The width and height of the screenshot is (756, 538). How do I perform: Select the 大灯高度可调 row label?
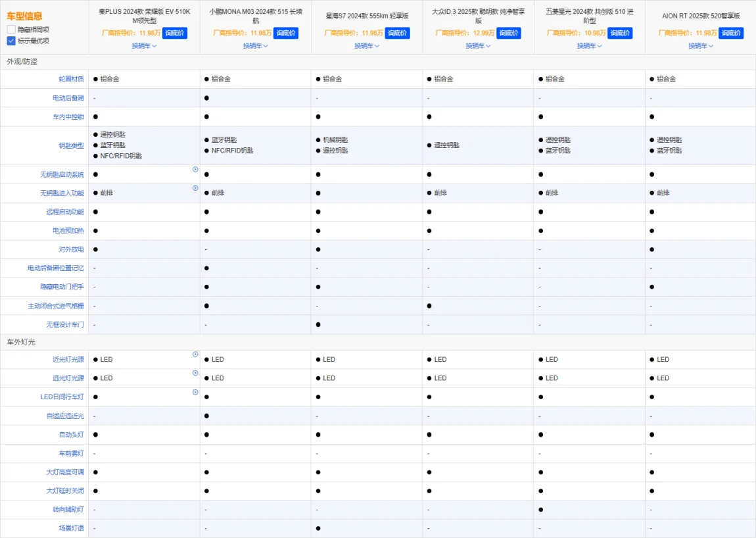click(65, 472)
